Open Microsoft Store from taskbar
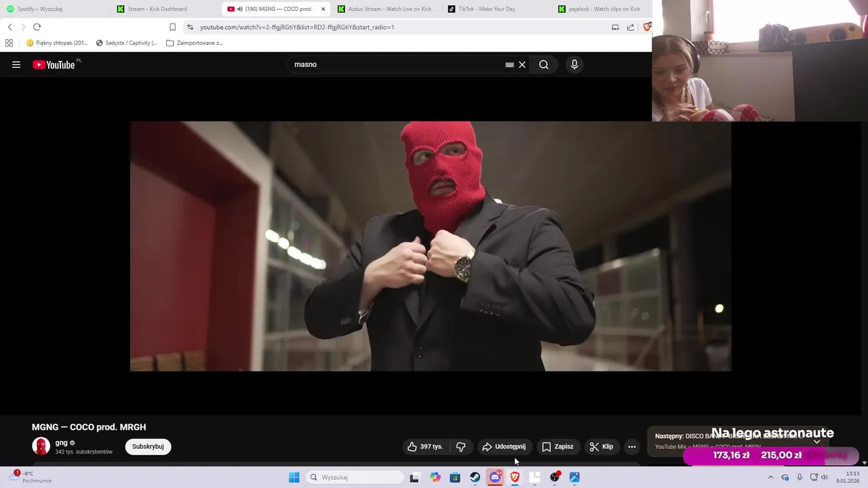Image resolution: width=868 pixels, height=488 pixels. click(455, 477)
